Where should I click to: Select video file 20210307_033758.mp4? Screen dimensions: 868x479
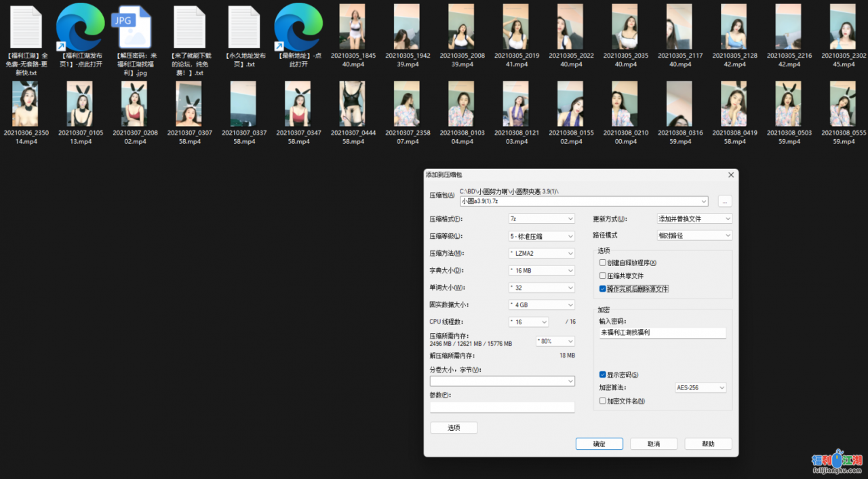(243, 104)
